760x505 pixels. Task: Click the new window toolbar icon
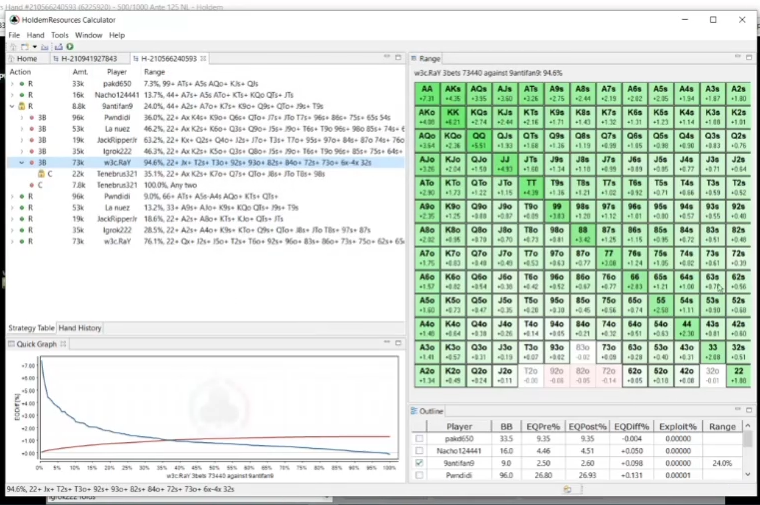pyautogui.click(x=24, y=47)
